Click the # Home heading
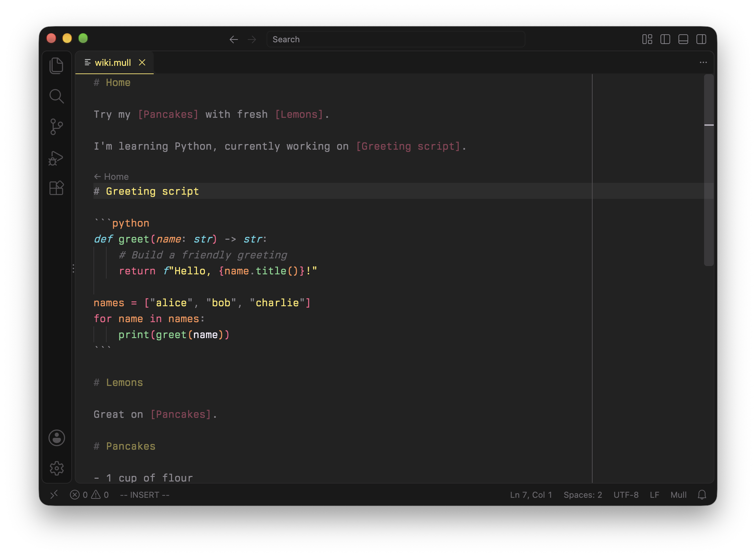 point(112,82)
